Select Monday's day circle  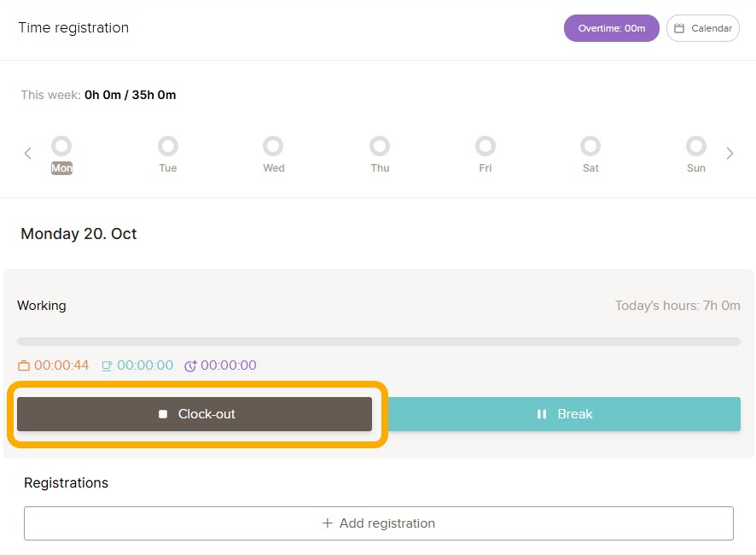coord(61,146)
